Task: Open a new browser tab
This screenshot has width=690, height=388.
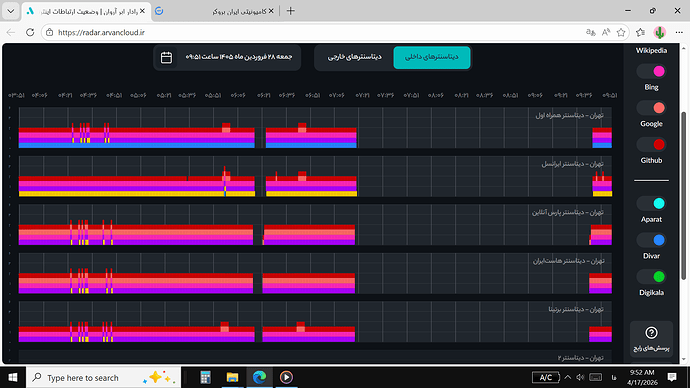Action: click(x=290, y=11)
